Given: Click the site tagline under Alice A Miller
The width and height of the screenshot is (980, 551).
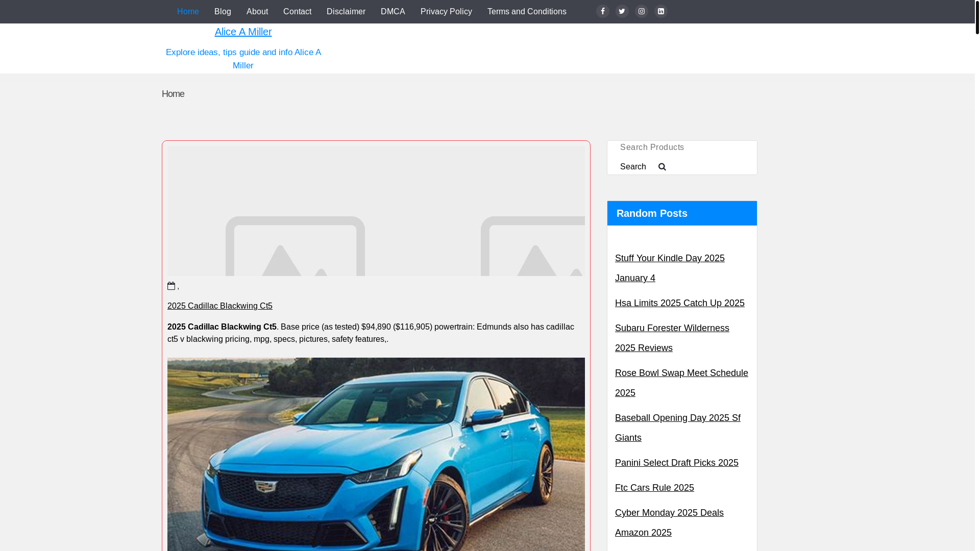Looking at the screenshot, I should 243,59.
